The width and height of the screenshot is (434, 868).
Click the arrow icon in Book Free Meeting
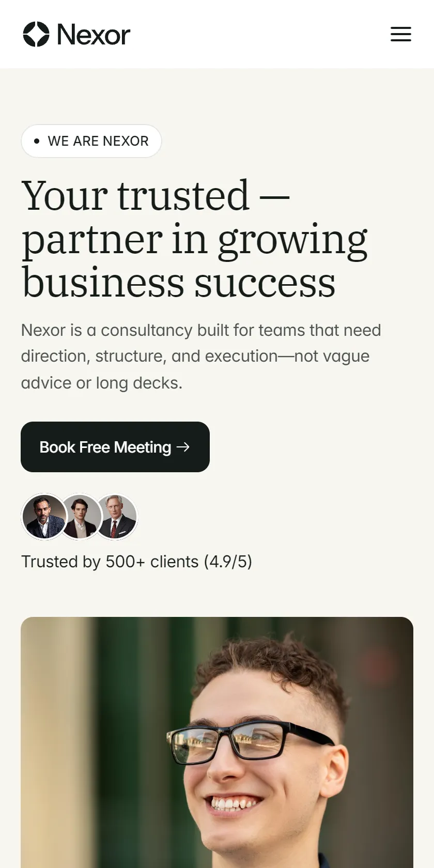[x=183, y=447]
